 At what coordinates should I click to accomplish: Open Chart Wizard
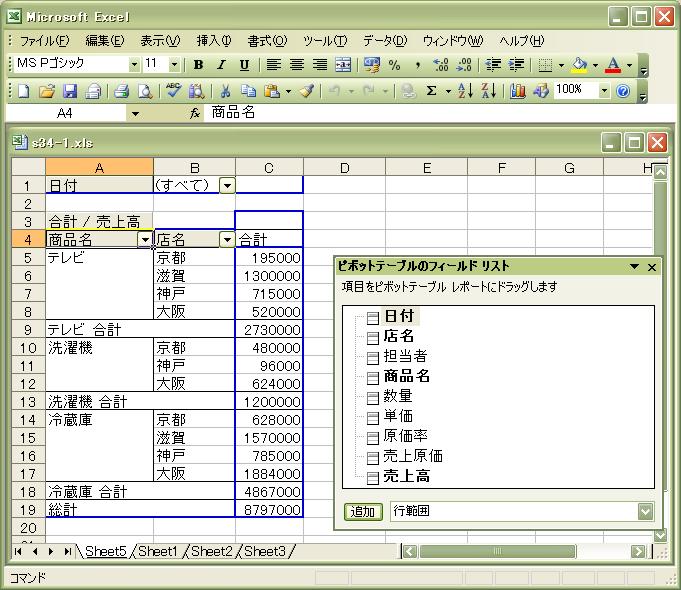(518, 91)
